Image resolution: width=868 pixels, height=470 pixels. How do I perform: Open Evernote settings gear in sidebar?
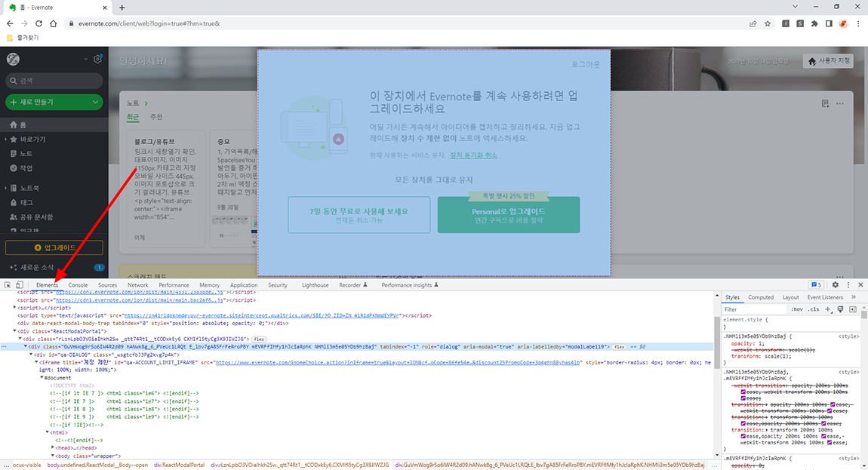click(x=97, y=59)
